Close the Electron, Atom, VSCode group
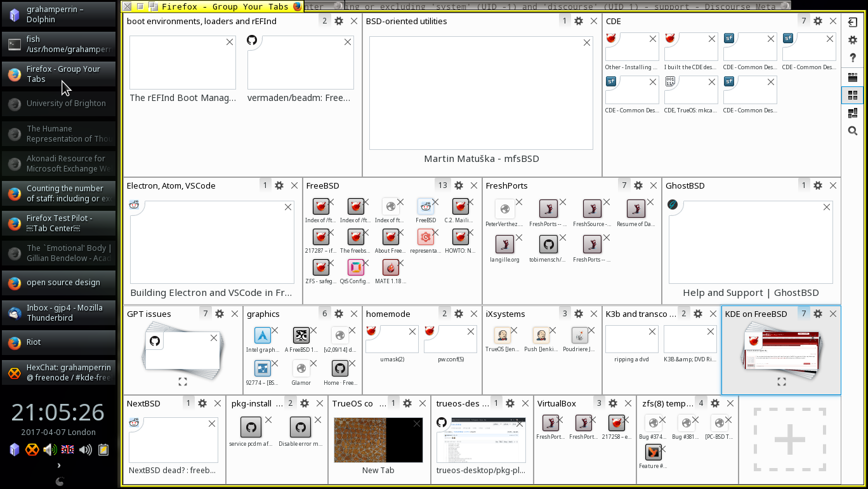This screenshot has height=489, width=868. tap(294, 185)
